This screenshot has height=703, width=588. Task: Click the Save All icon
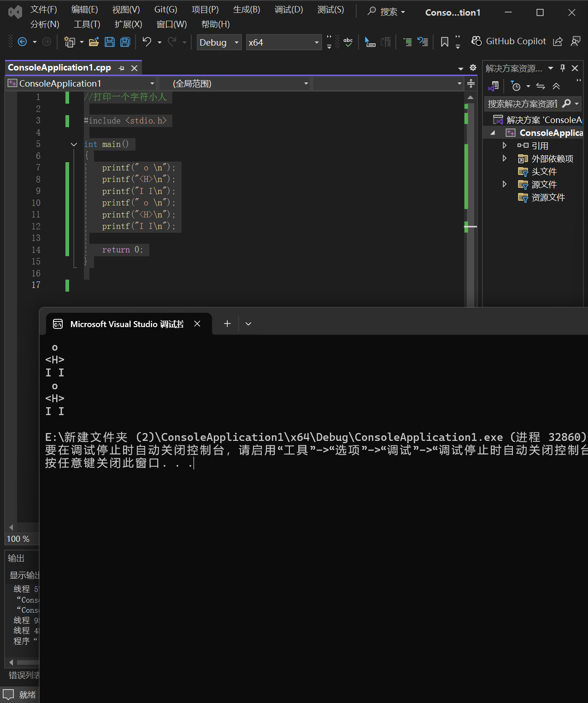tap(125, 42)
